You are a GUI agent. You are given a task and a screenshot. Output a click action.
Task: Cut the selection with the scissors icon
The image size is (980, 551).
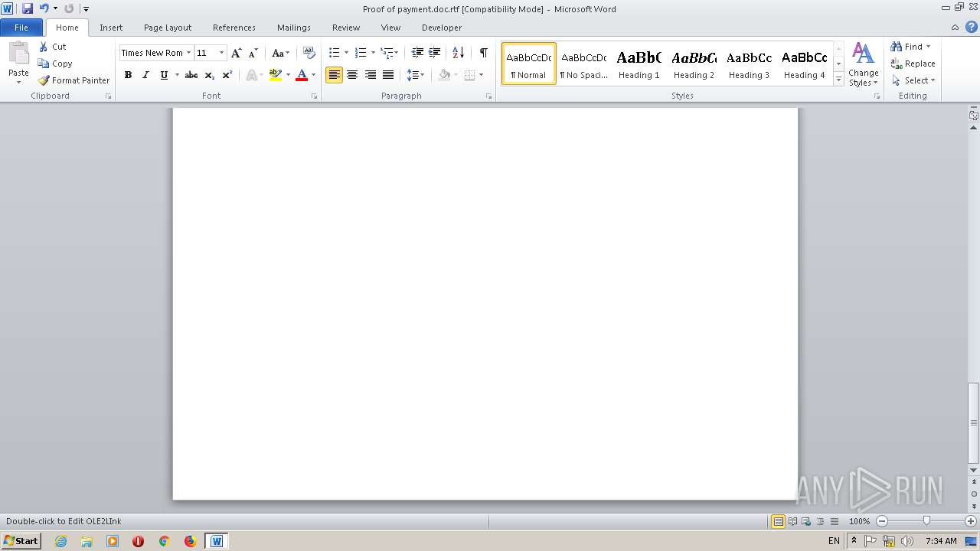(44, 47)
